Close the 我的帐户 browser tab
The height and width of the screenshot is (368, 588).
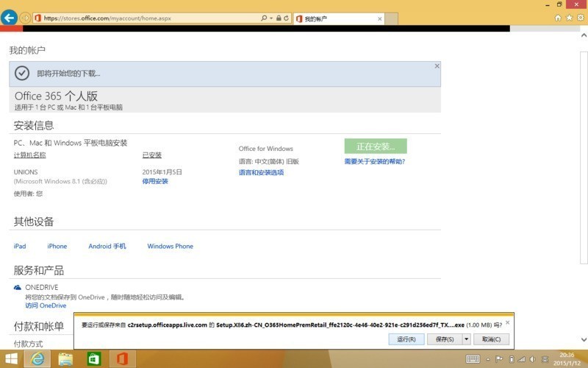[x=379, y=19]
